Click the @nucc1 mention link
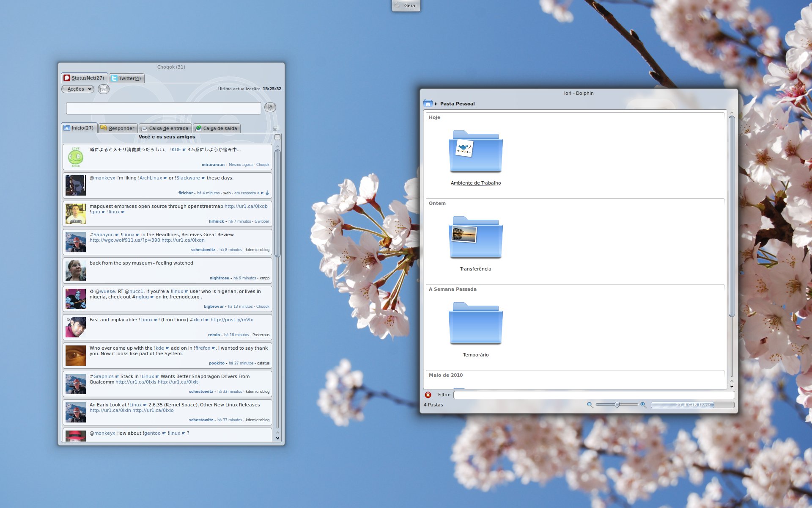 134,291
